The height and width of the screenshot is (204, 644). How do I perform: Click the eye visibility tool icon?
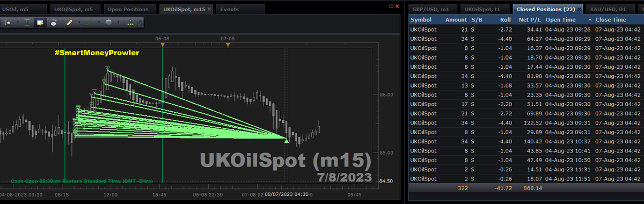(54, 23)
